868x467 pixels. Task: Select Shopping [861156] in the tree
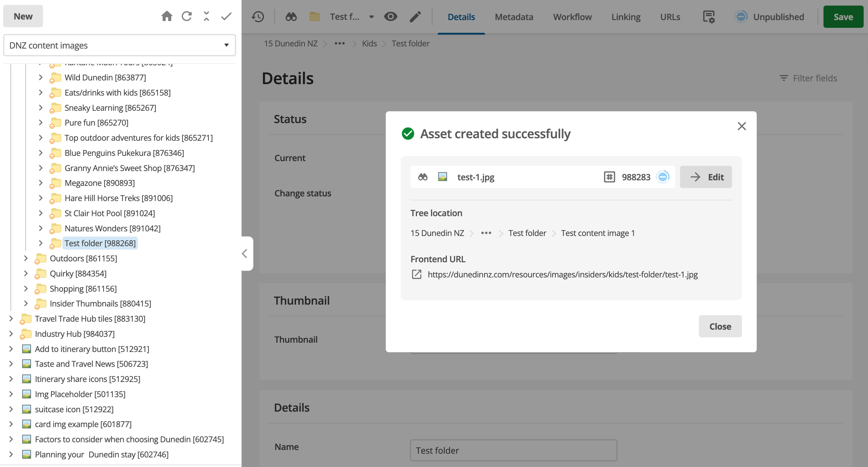83,289
